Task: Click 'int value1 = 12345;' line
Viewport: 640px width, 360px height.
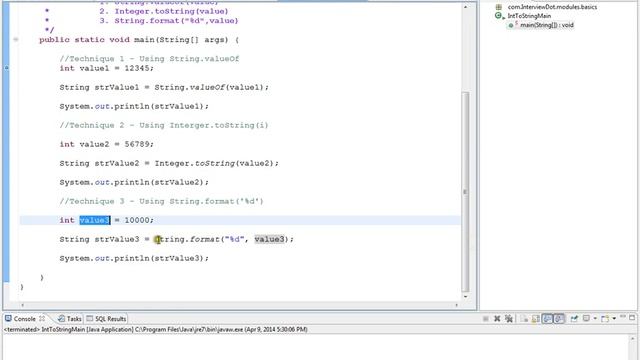Action: point(107,68)
